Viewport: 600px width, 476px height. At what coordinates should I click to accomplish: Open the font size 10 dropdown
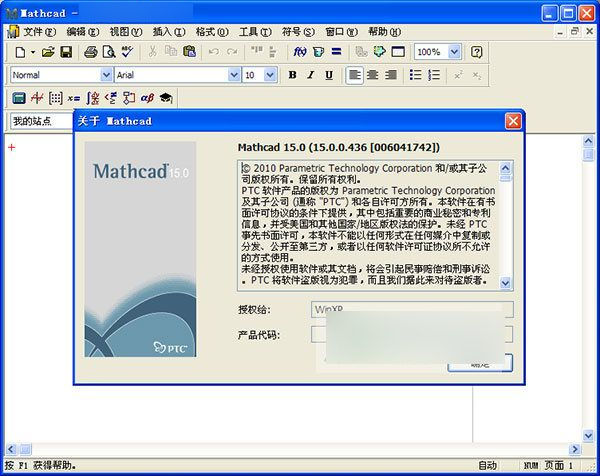pyautogui.click(x=270, y=75)
